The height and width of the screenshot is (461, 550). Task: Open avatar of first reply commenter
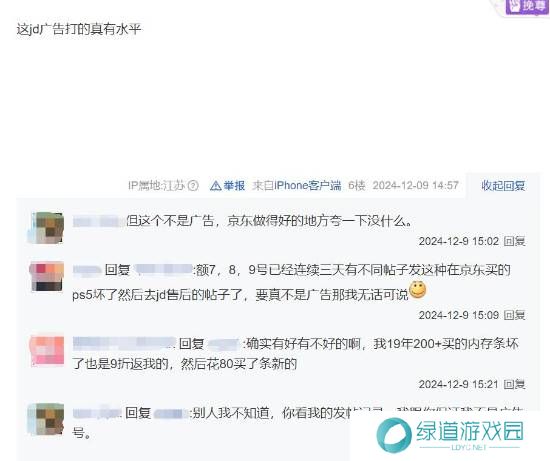pyautogui.click(x=47, y=228)
